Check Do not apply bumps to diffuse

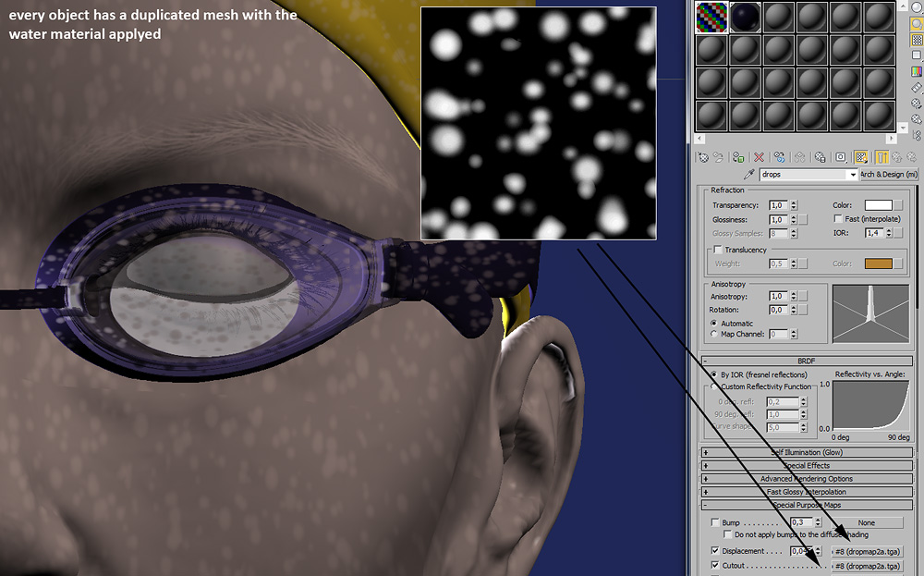728,534
